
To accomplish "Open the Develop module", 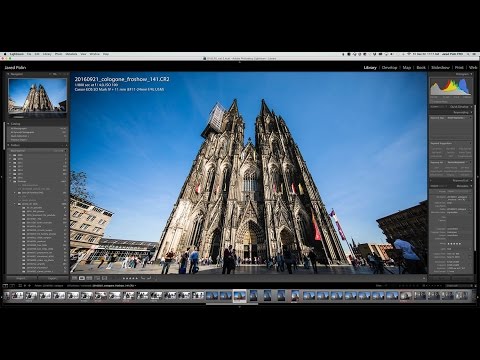I will (x=389, y=67).
